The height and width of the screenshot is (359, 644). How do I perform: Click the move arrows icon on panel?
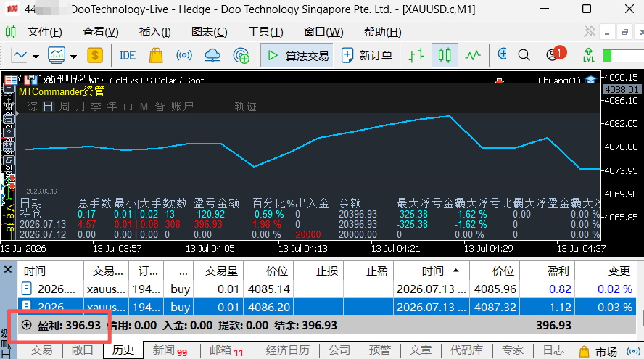tap(9, 104)
